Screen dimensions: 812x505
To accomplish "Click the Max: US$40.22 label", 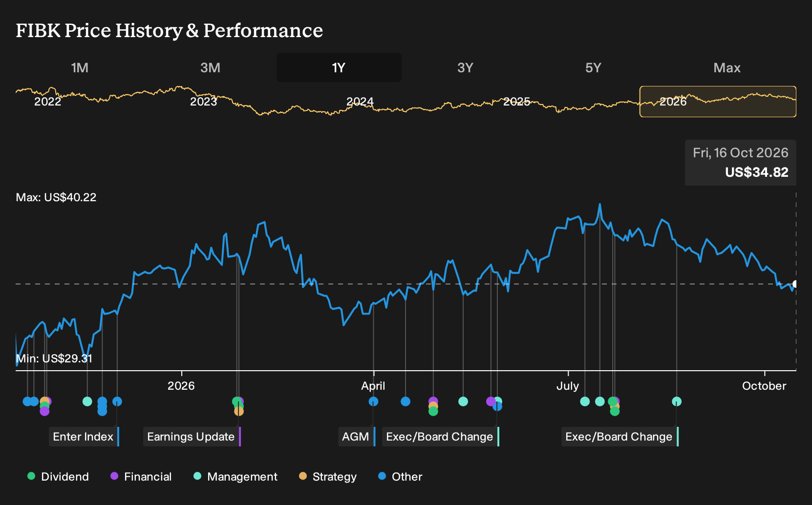I will pos(56,197).
